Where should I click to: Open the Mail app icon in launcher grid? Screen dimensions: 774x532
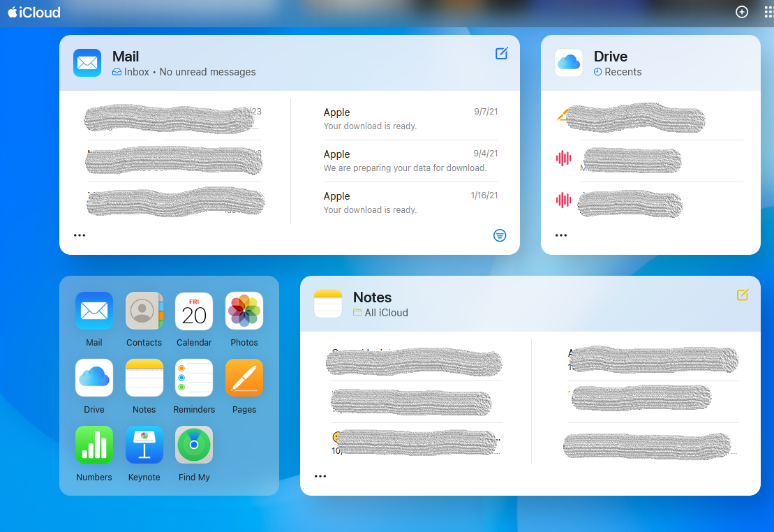(94, 311)
